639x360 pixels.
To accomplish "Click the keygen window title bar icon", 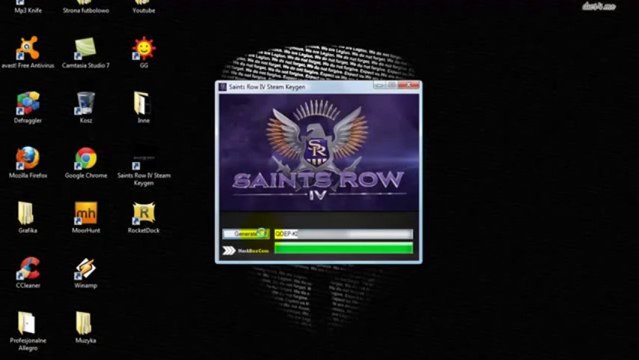I will tap(223, 87).
